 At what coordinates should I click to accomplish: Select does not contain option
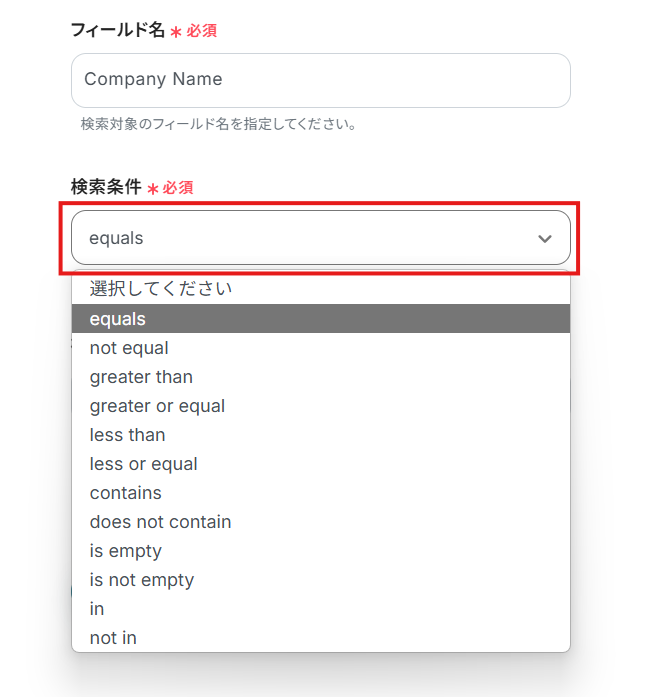321,521
